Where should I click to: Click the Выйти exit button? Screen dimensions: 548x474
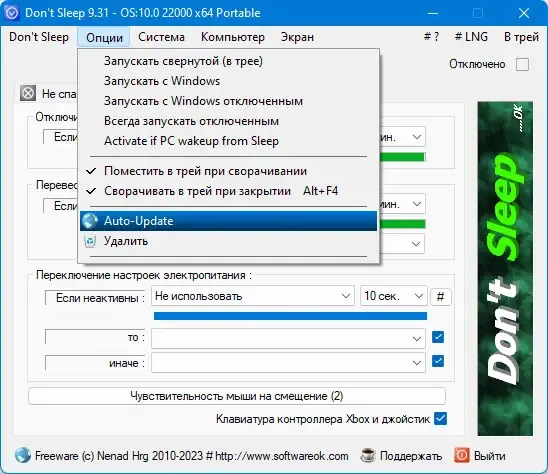pyautogui.click(x=480, y=455)
